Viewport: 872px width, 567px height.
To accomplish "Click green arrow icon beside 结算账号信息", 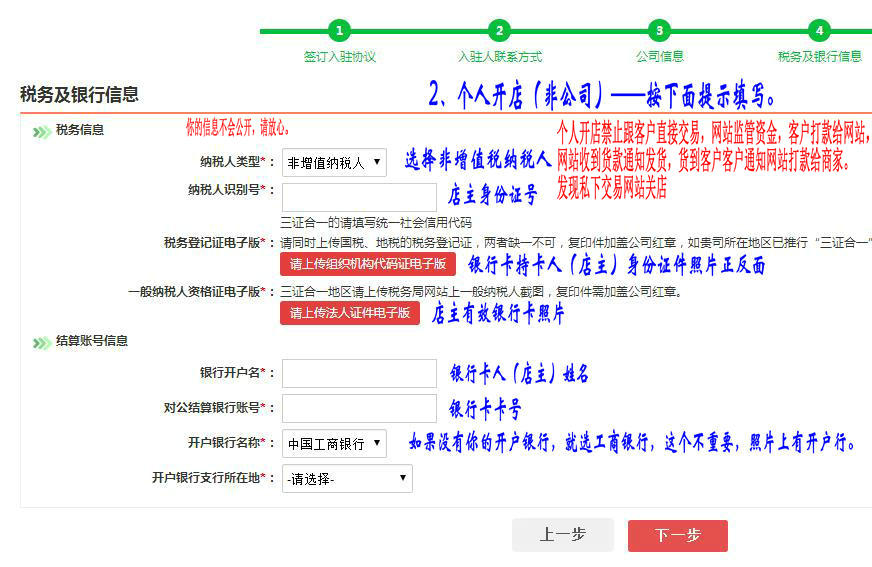I will (41, 342).
